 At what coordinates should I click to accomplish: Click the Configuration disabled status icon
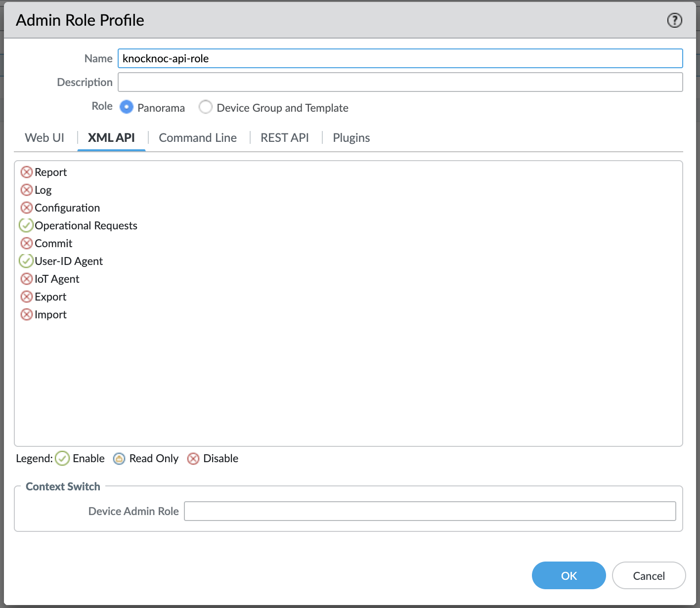[27, 208]
